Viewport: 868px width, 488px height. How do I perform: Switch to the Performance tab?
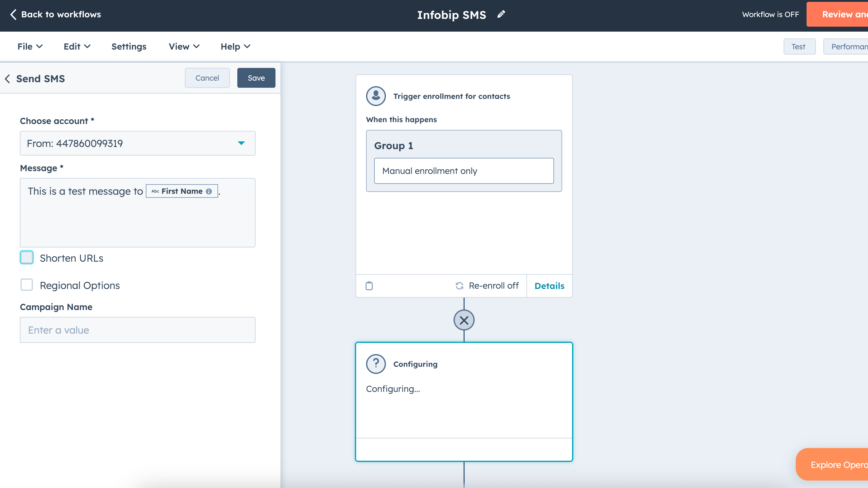coord(851,47)
